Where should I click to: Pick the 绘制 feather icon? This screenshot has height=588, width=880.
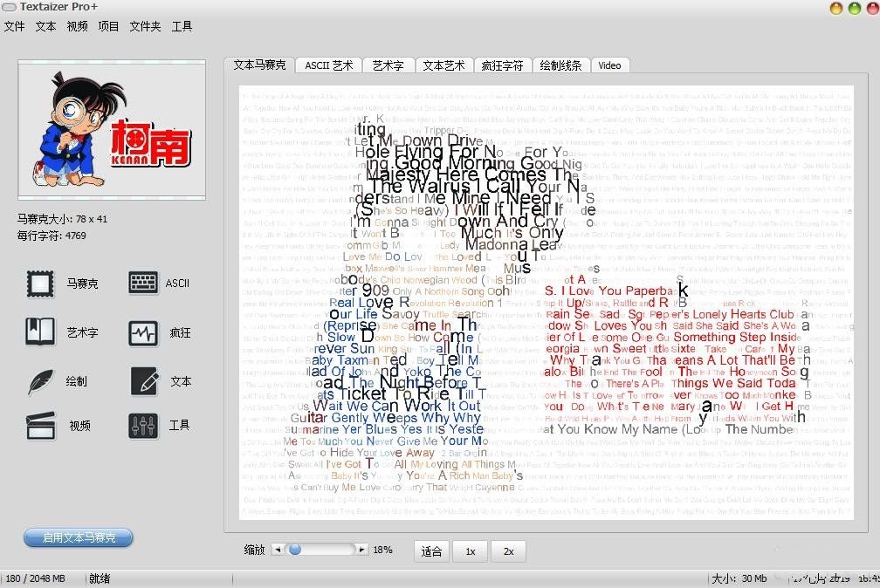tap(40, 381)
